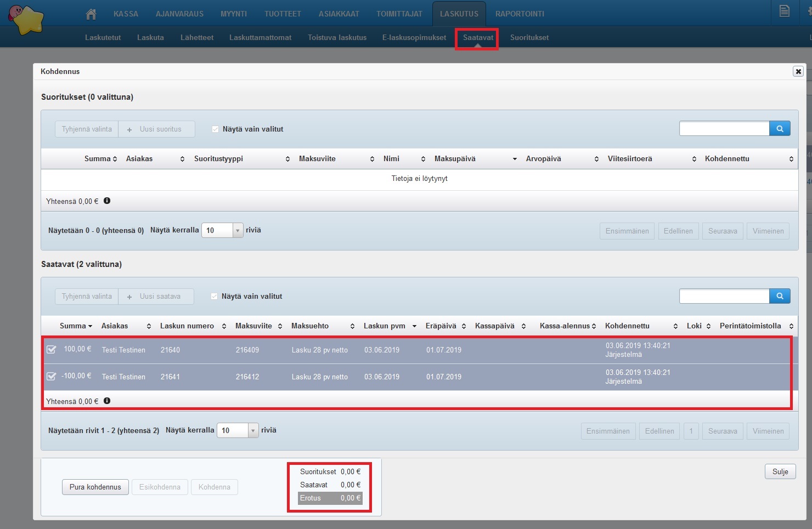This screenshot has height=529, width=812.
Task: Click the Saatavat search text field
Action: coord(724,296)
